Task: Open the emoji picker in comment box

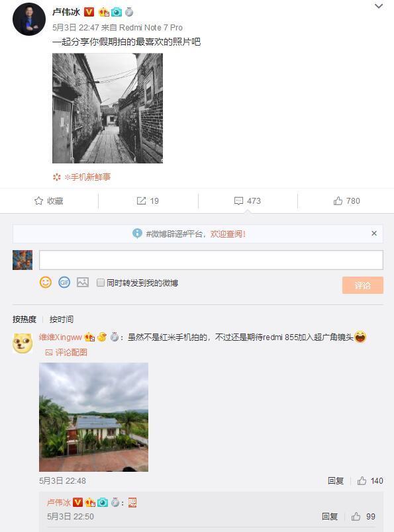Action: pos(46,283)
